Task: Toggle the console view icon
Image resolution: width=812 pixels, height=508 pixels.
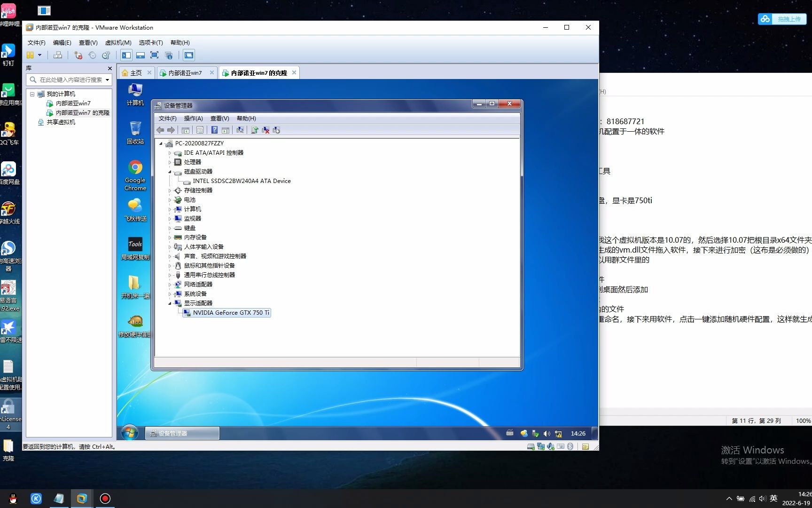Action: 188,55
